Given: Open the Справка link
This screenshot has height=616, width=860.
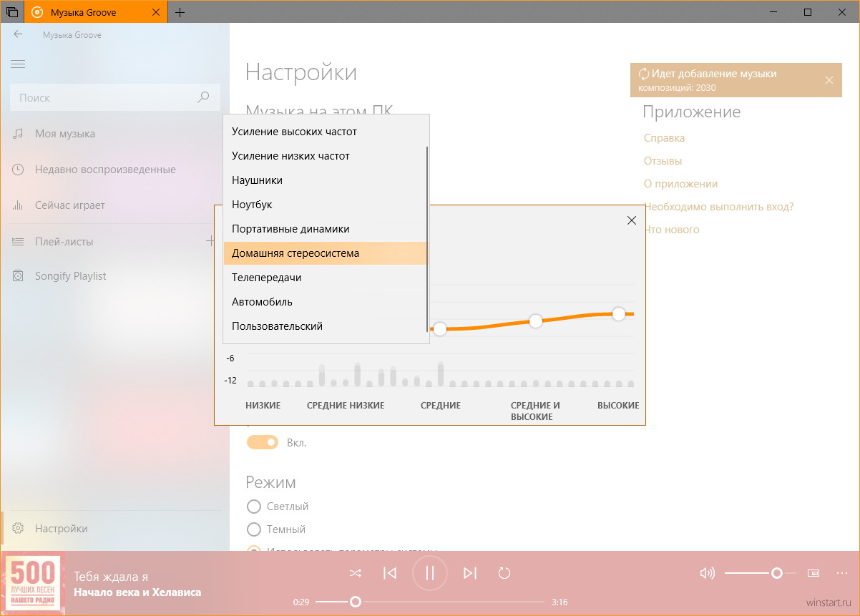Looking at the screenshot, I should 664,138.
